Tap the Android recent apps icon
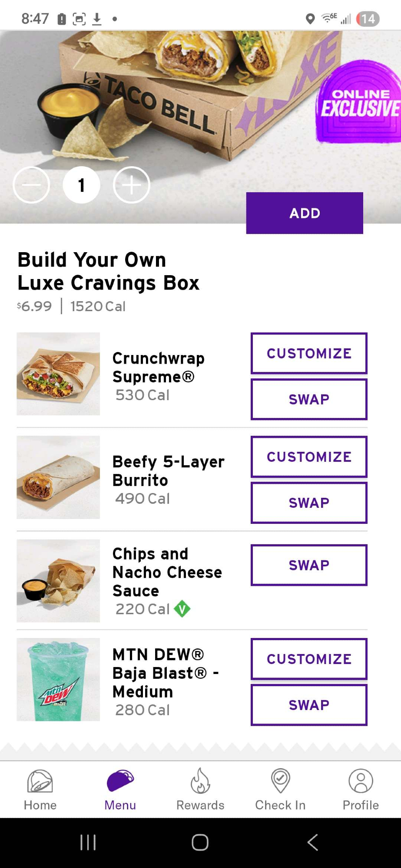Screen dimensions: 401x868 click(x=88, y=842)
